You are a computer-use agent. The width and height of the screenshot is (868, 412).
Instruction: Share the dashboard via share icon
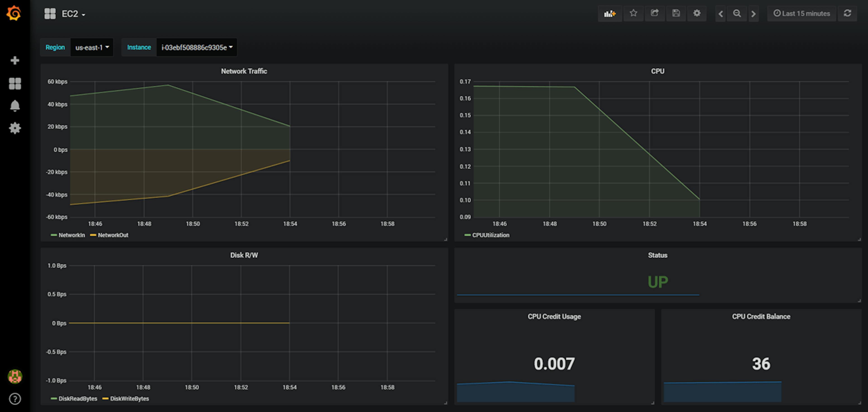point(655,14)
